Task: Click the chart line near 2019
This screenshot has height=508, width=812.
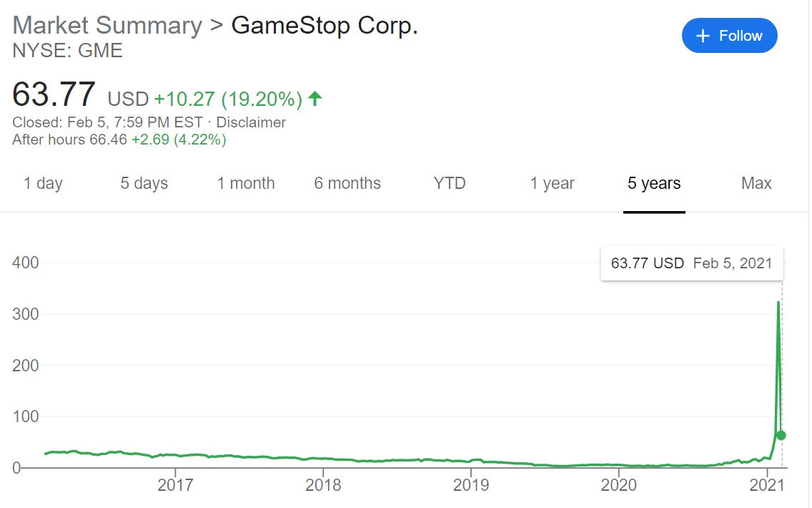Action: point(470,460)
